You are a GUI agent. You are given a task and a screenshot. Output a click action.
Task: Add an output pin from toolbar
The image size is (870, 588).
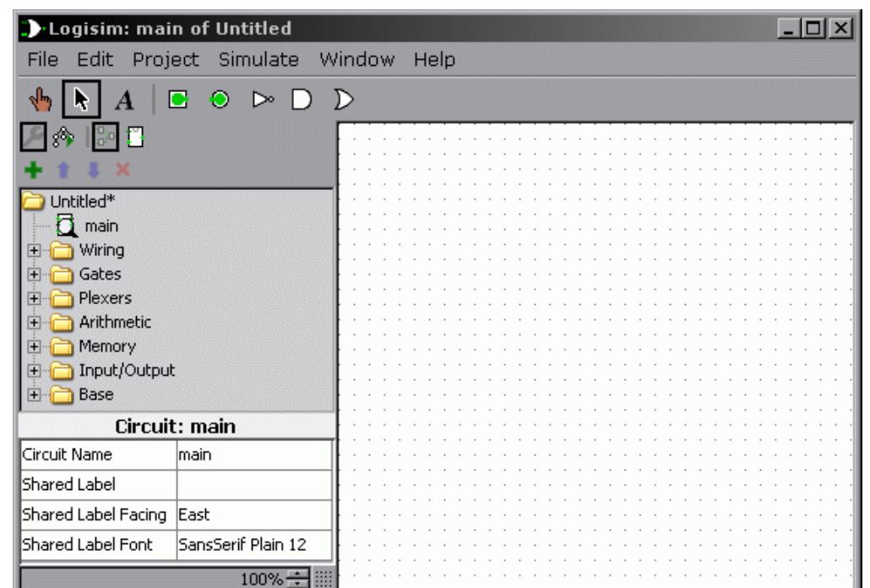pyautogui.click(x=220, y=100)
